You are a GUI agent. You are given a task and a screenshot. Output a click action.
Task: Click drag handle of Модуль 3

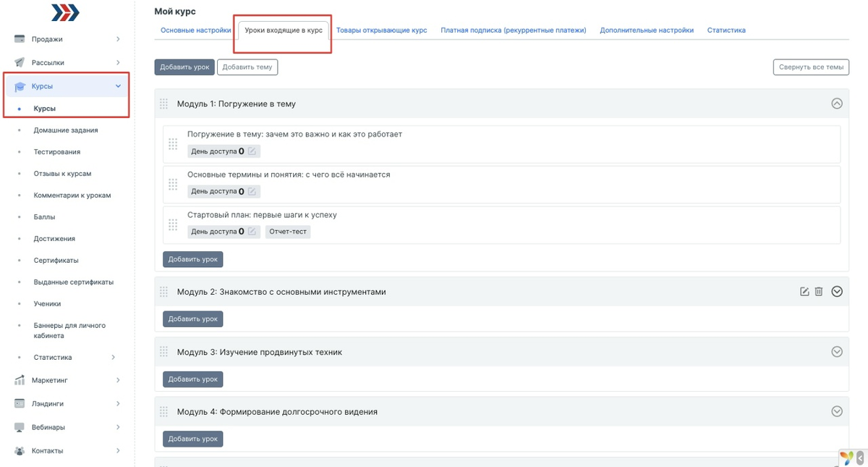point(163,352)
